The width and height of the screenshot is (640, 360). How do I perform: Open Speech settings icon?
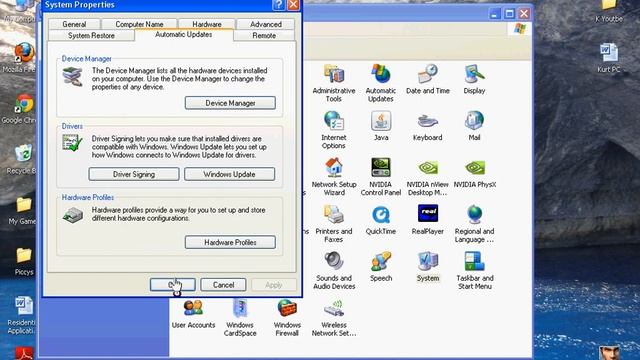tap(381, 267)
